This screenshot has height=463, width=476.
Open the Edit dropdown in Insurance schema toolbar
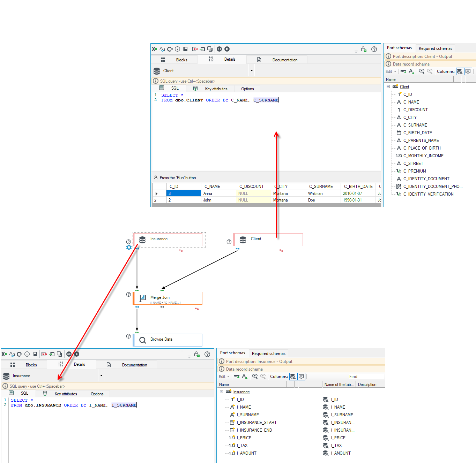point(224,377)
